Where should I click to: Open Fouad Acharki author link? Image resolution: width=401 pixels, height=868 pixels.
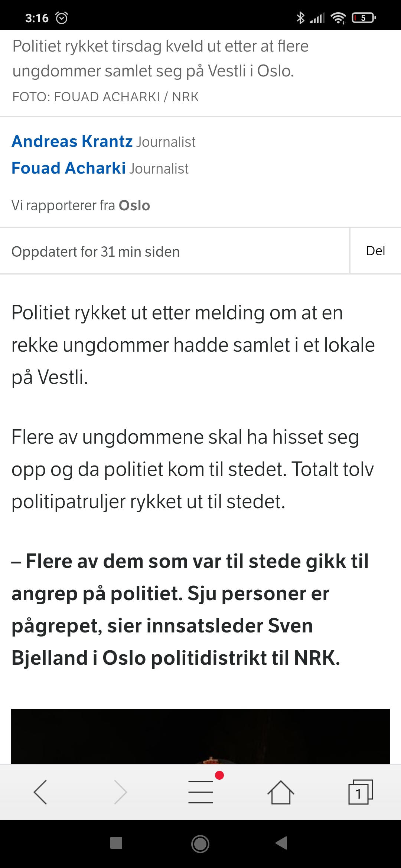69,168
